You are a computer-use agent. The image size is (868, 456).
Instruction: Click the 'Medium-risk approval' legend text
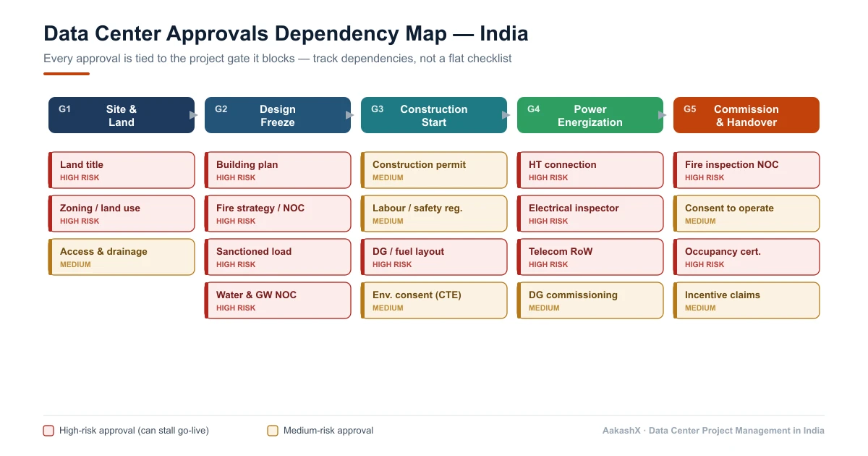(x=328, y=431)
